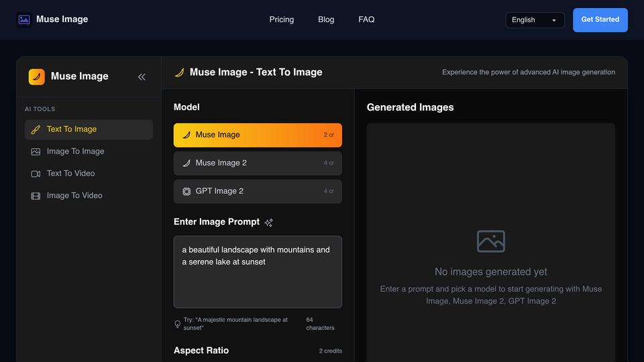The image size is (644, 362).
Task: Open the Blog page
Action: coord(326,19)
